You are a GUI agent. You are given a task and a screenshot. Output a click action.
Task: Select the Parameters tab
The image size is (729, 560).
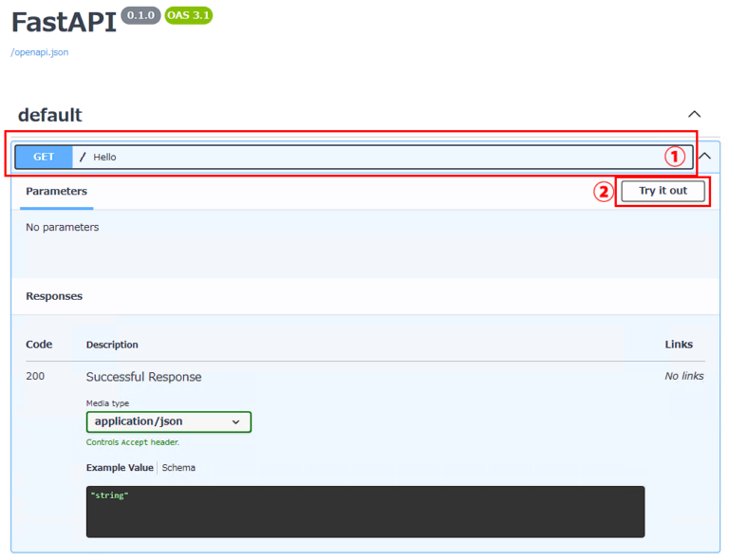tap(56, 192)
